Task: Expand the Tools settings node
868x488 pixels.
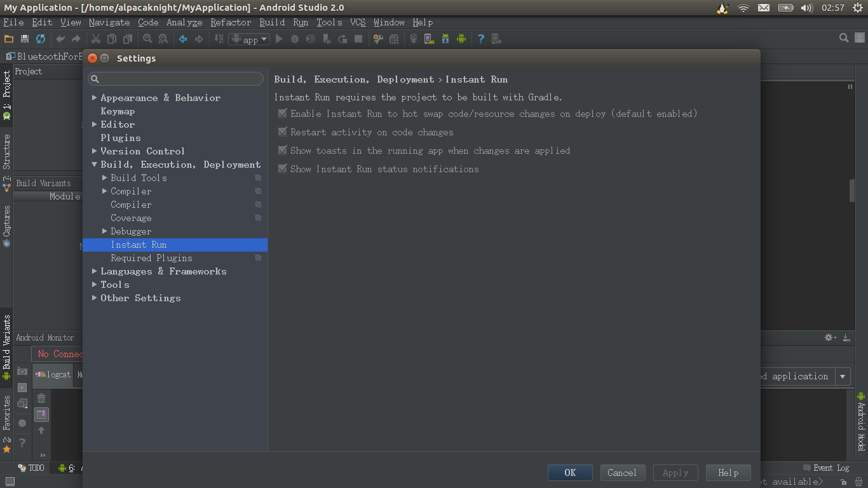Action: pos(94,285)
